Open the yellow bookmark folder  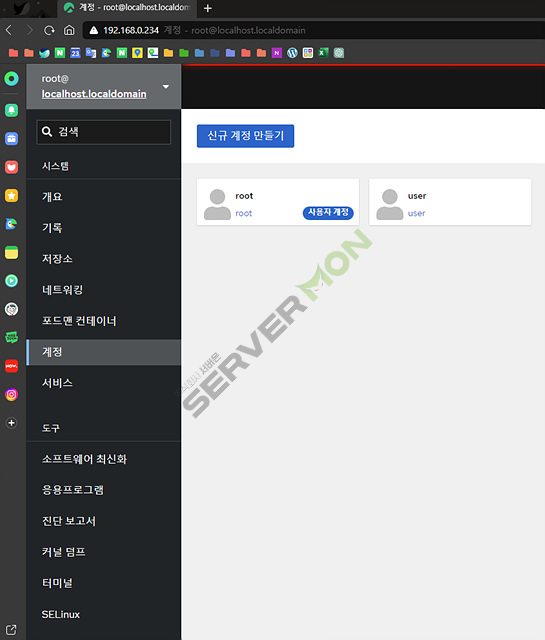168,53
